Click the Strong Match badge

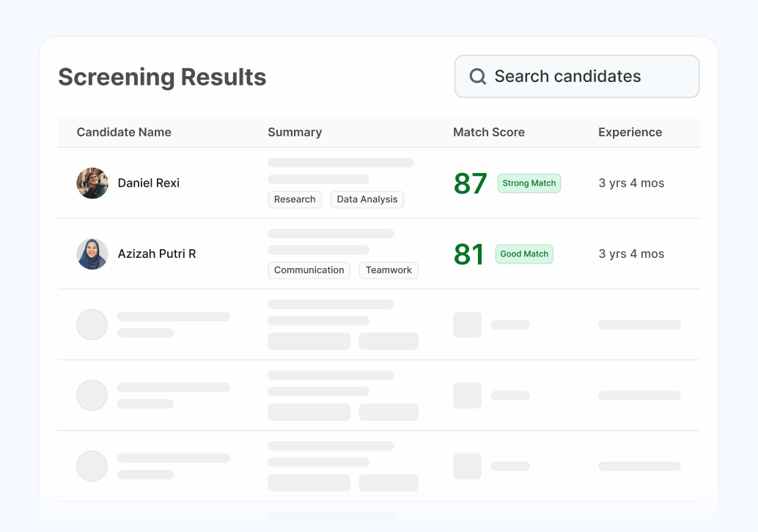529,183
